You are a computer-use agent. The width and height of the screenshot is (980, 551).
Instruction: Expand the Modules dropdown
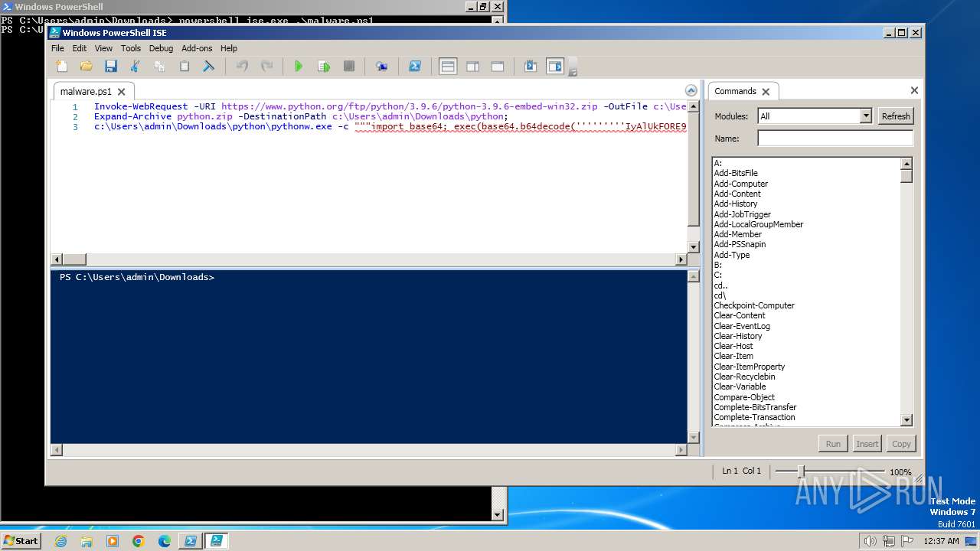click(866, 116)
